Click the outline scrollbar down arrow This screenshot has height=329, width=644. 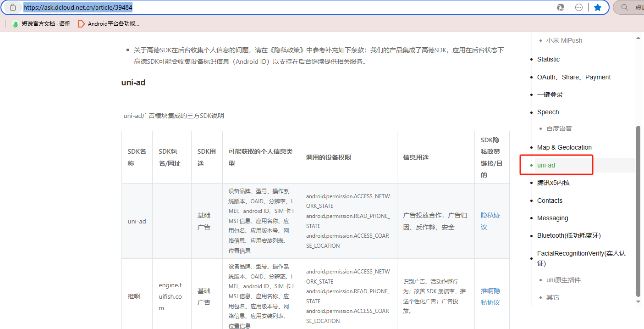click(638, 301)
